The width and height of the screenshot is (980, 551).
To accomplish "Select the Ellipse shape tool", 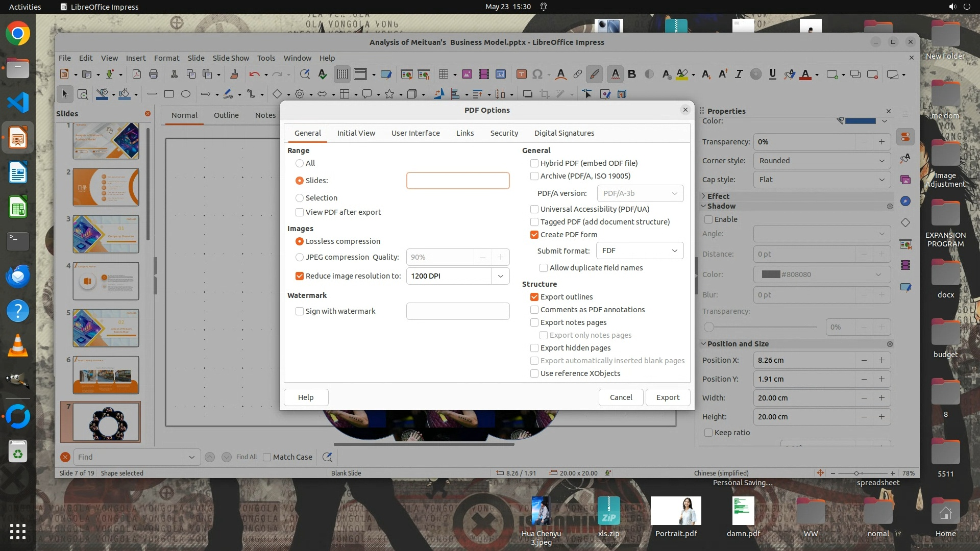I will 186,94.
